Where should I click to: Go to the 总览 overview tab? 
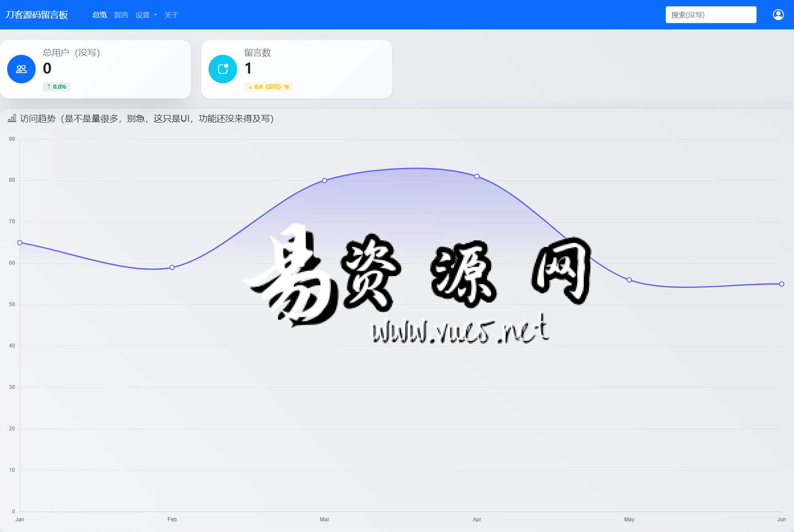tap(99, 15)
